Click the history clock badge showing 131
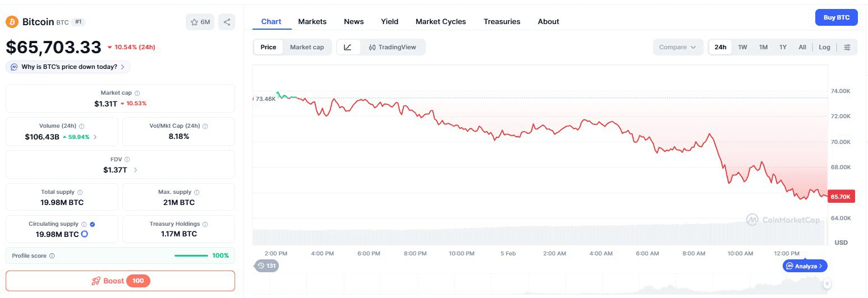Image resolution: width=868 pixels, height=298 pixels. 267,266
